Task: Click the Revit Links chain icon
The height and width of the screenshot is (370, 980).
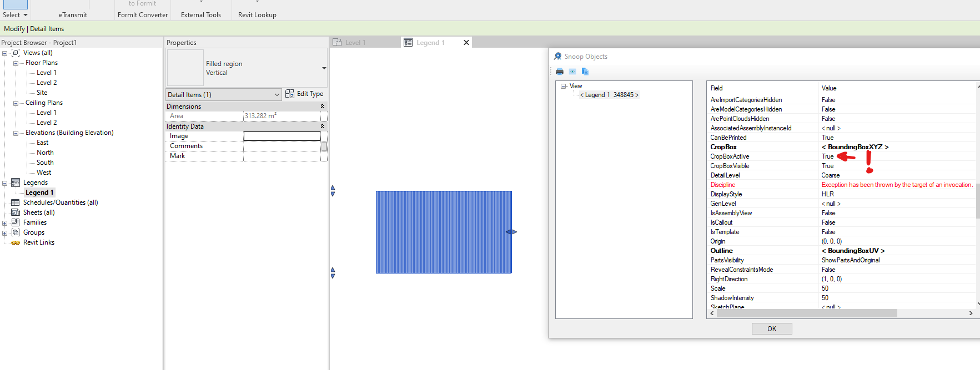Action: (x=16, y=242)
